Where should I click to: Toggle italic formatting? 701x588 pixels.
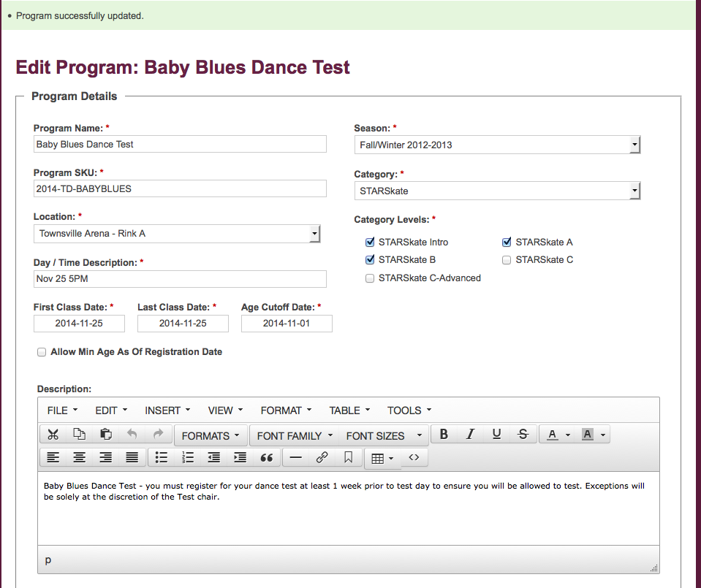coord(470,435)
